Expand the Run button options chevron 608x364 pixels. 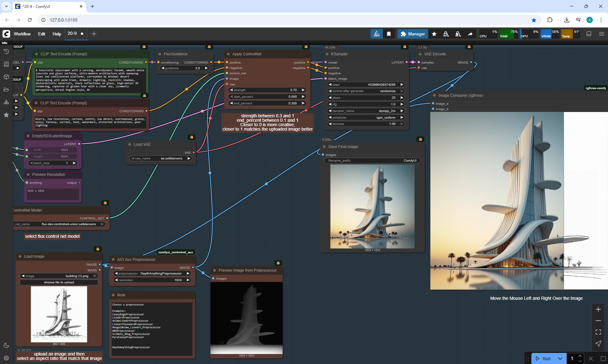560,358
